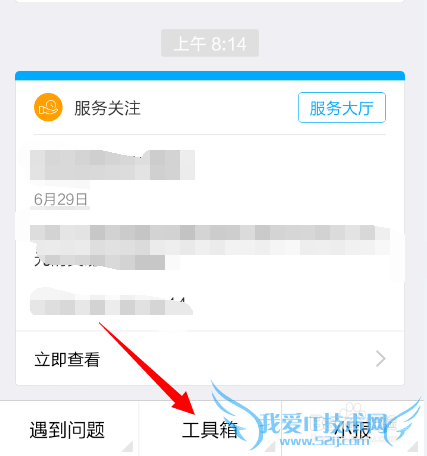Viewport: 427px width, 456px height.
Task: Tap the blurred sender name block
Action: tap(112, 165)
